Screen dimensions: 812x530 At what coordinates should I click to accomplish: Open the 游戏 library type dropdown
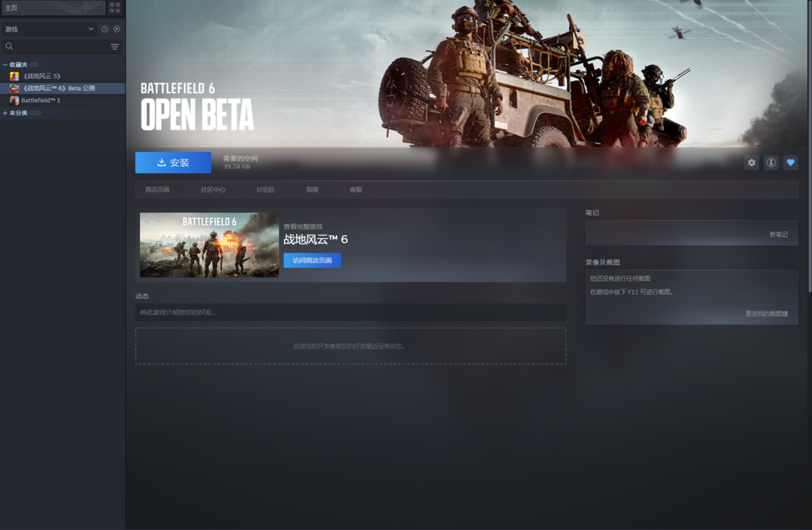49,29
